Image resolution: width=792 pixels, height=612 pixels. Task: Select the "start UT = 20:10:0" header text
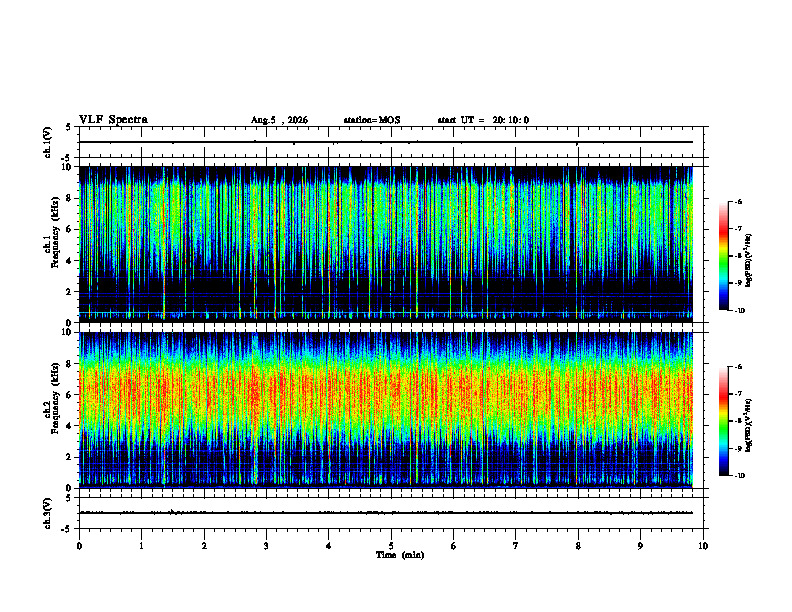coord(483,120)
